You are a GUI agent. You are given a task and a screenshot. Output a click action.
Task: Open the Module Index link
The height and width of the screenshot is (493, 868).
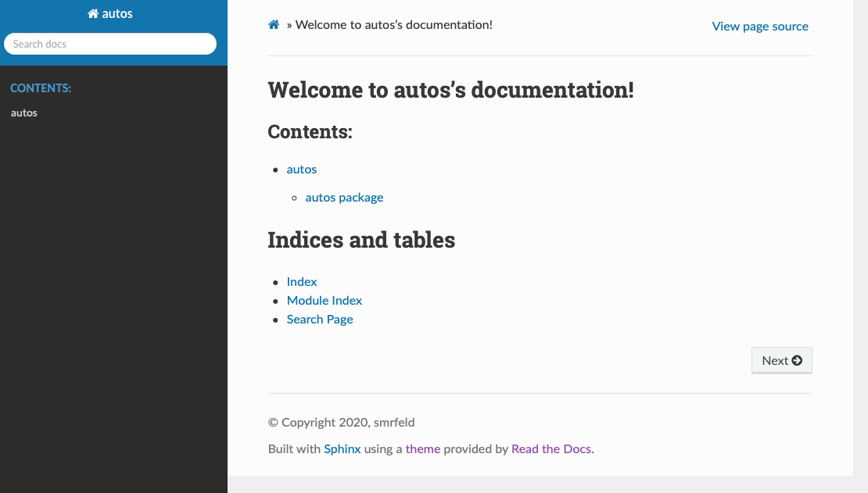pyautogui.click(x=325, y=301)
